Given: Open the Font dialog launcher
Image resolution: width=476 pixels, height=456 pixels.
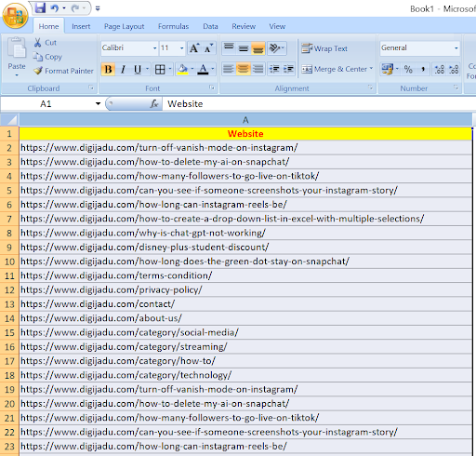Looking at the screenshot, I should click(x=212, y=87).
